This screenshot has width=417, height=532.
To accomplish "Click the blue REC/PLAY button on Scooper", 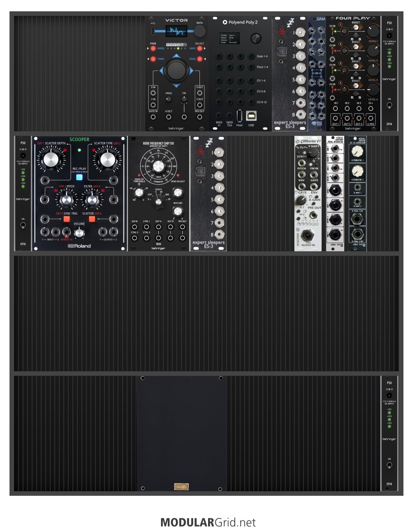I will pyautogui.click(x=79, y=177).
